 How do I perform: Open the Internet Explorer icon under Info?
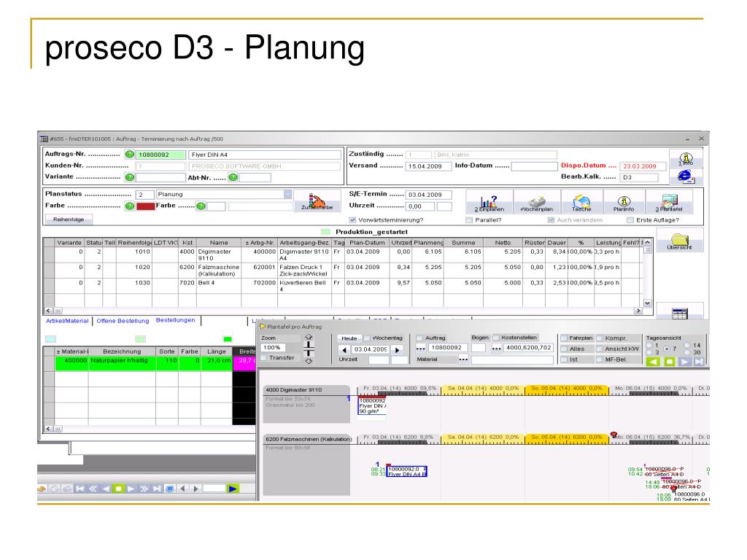686,176
